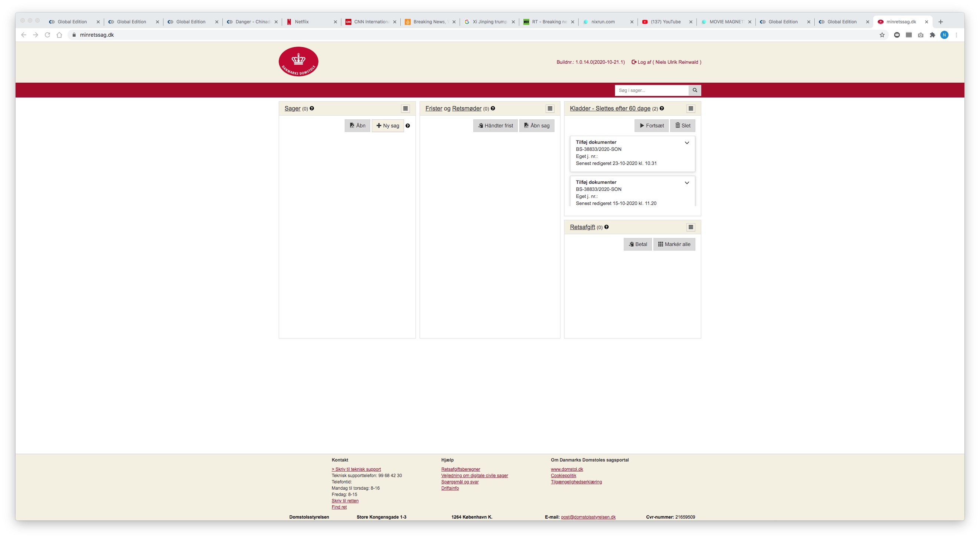This screenshot has height=539, width=980.
Task: Click the camera extension icon
Action: 921,35
